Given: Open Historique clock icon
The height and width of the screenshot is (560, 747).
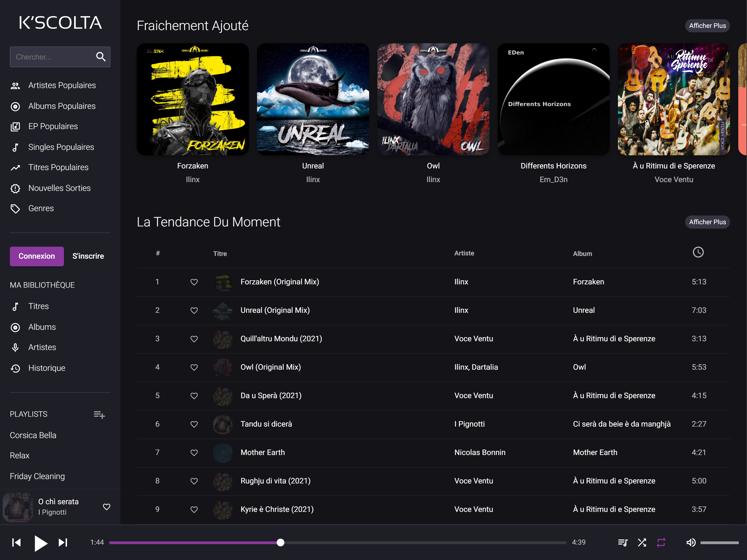Looking at the screenshot, I should [x=15, y=368].
